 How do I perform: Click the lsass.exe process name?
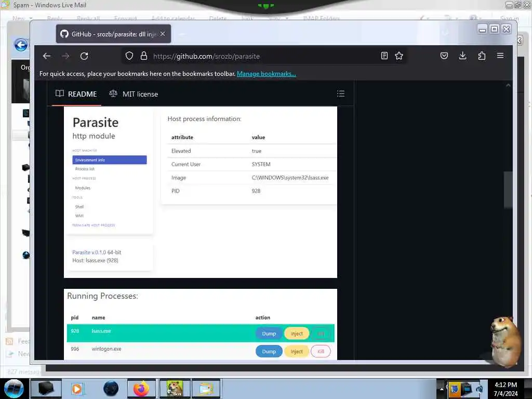(x=101, y=331)
